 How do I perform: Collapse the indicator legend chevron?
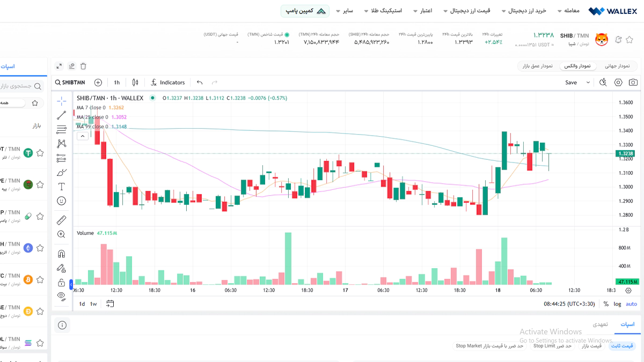point(83,136)
